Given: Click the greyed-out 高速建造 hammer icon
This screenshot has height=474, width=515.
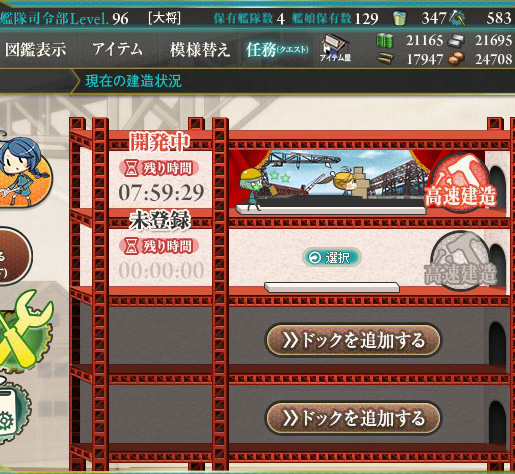Looking at the screenshot, I should coord(461,261).
